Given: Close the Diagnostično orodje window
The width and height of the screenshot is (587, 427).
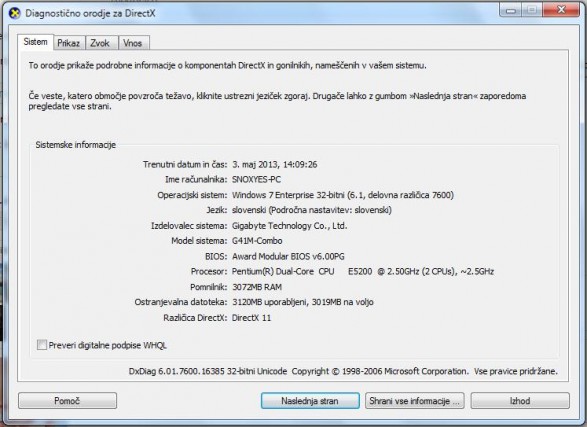Looking at the screenshot, I should [560, 10].
